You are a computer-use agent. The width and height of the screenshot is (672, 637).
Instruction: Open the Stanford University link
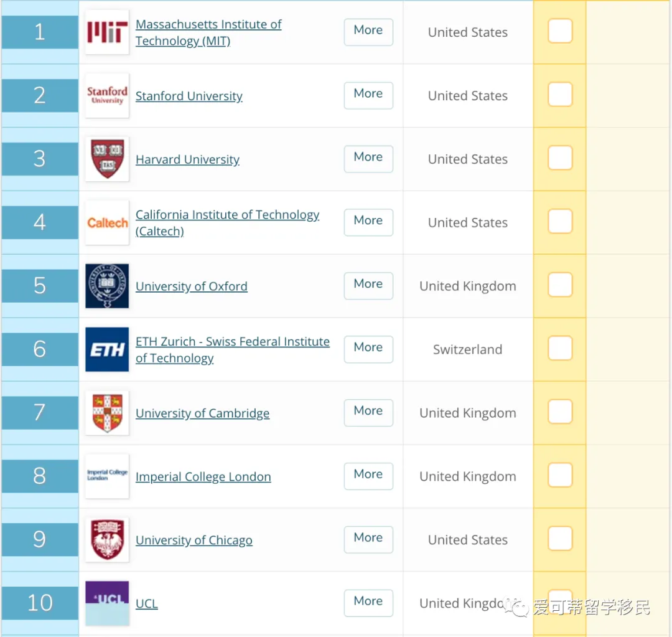coord(189,96)
